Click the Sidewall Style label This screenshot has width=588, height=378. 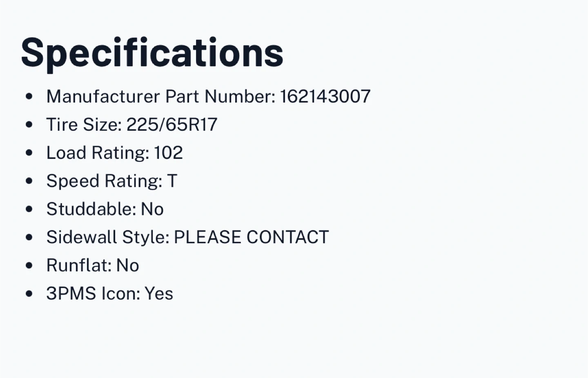click(108, 237)
